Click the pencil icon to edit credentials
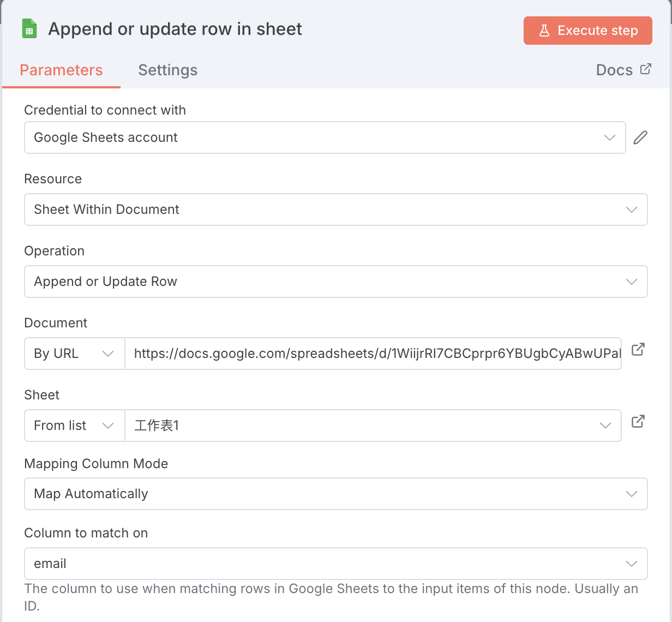This screenshot has height=622, width=672. [640, 137]
